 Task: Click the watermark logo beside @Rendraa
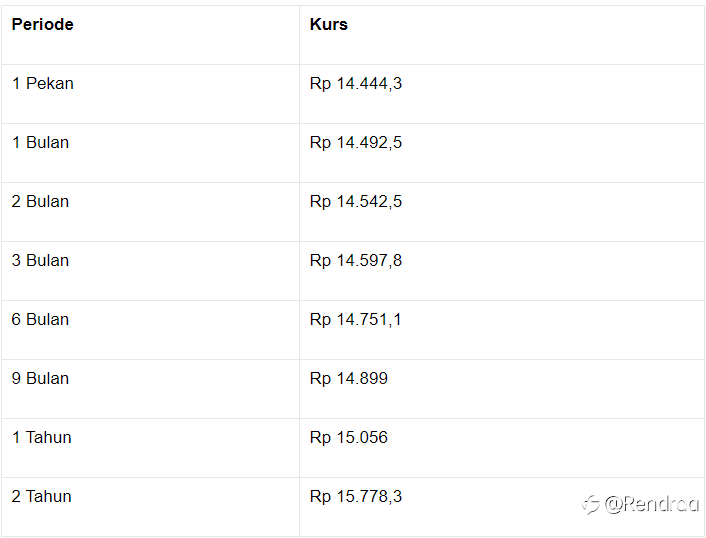[591, 505]
